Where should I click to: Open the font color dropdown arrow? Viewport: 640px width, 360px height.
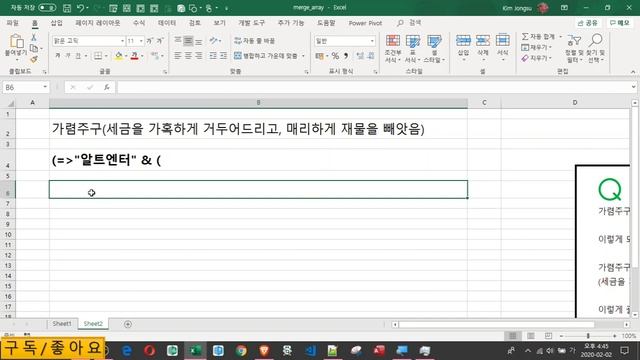pos(142,56)
